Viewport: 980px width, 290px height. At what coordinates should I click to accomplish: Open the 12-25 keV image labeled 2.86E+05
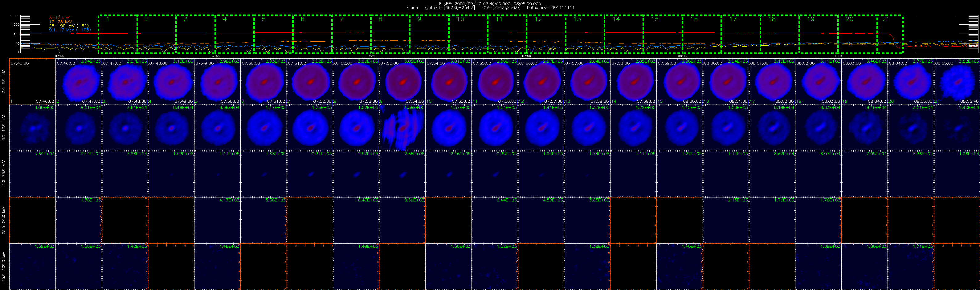402,174
